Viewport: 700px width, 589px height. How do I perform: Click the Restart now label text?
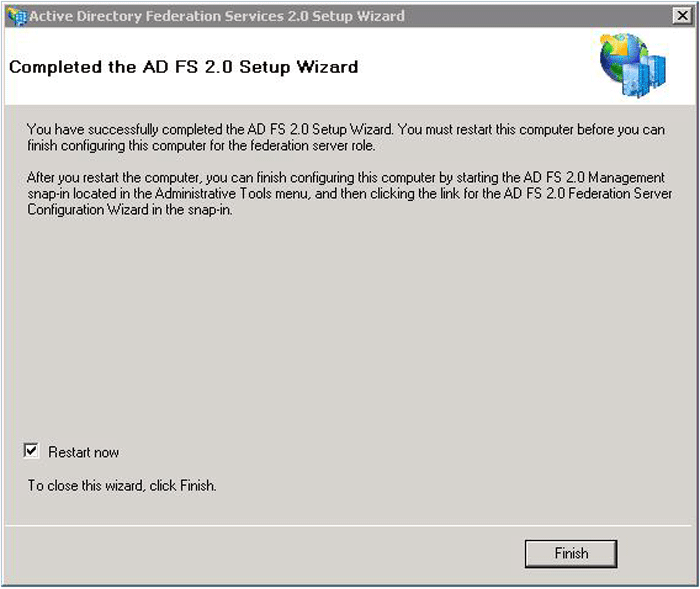(x=83, y=452)
